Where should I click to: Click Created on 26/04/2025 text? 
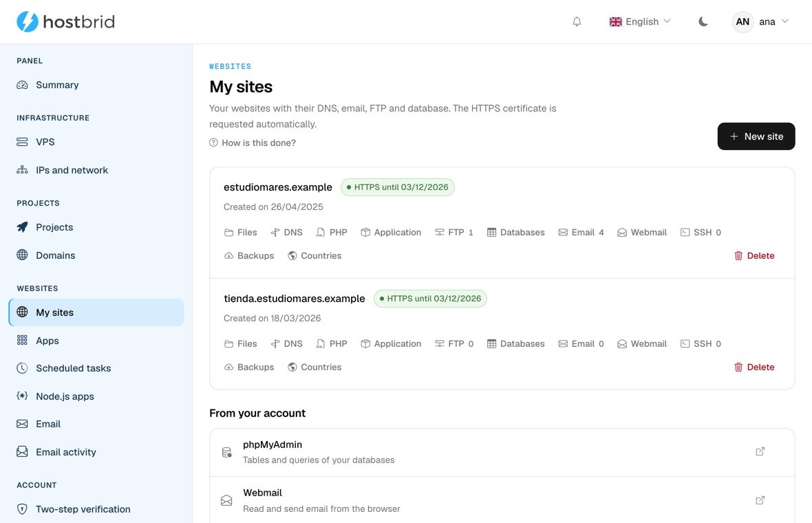[x=273, y=207]
